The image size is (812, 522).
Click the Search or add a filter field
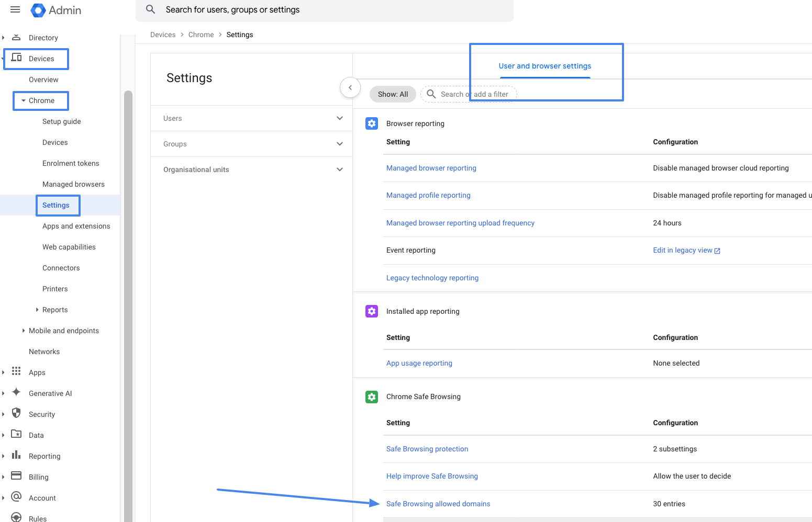point(469,94)
